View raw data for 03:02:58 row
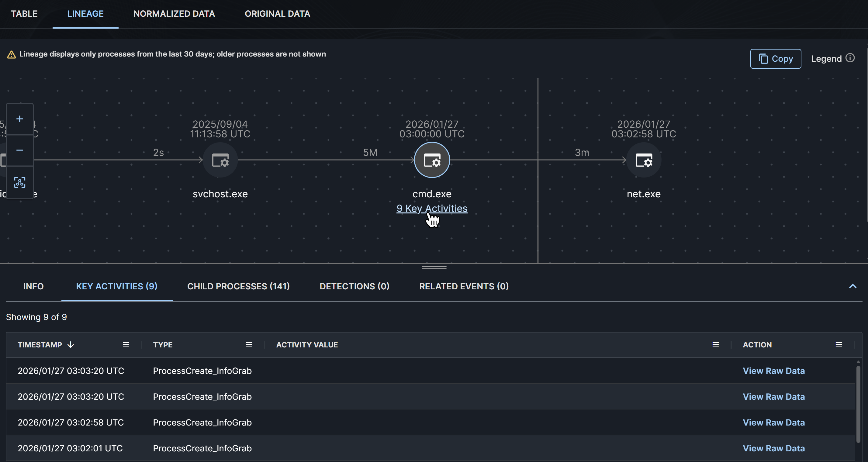 tap(773, 422)
